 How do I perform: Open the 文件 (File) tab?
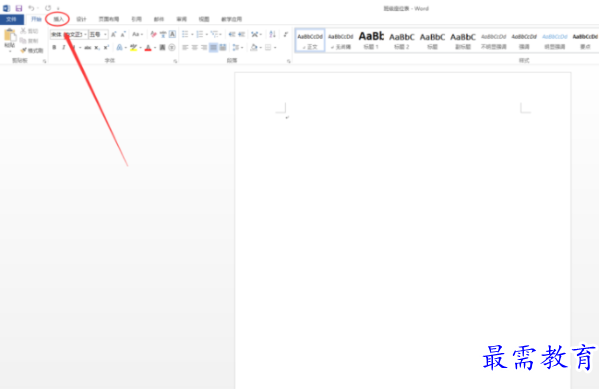click(x=12, y=19)
